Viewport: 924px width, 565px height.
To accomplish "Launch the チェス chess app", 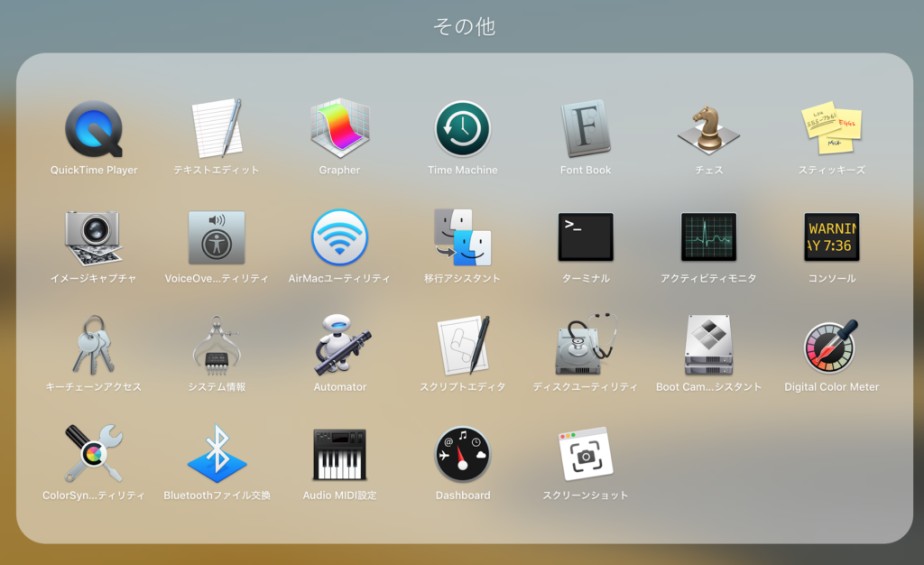I will [x=708, y=129].
